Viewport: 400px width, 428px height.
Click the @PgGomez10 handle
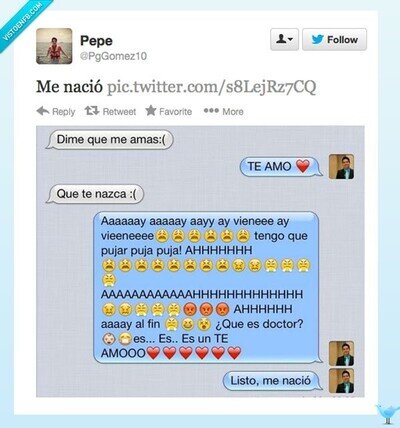tap(113, 56)
